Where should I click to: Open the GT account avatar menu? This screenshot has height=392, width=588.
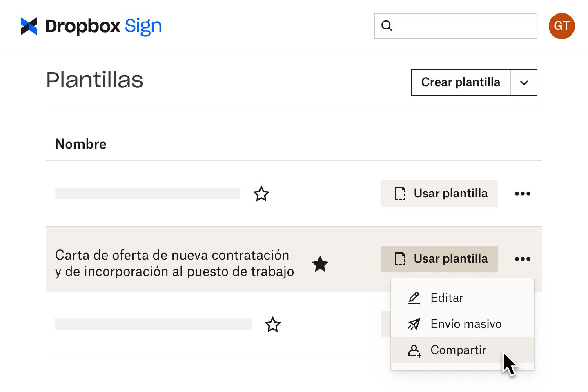(x=562, y=26)
